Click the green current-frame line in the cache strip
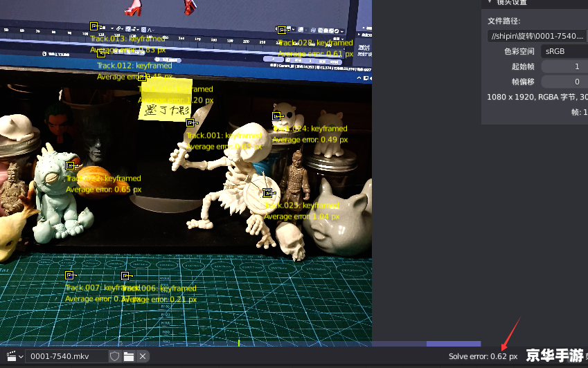Image resolution: width=588 pixels, height=368 pixels. pos(239,343)
